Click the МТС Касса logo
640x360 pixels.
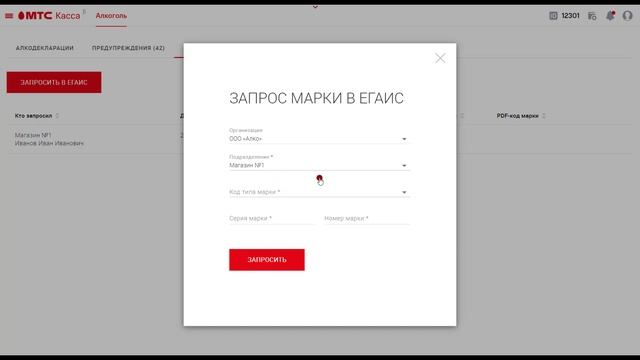click(x=49, y=16)
